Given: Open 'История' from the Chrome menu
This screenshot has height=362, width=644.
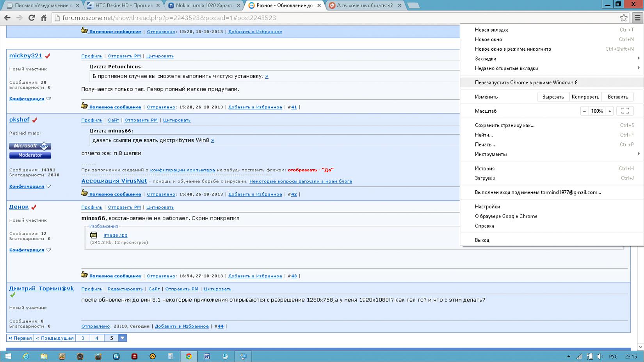Looking at the screenshot, I should coord(552,169).
